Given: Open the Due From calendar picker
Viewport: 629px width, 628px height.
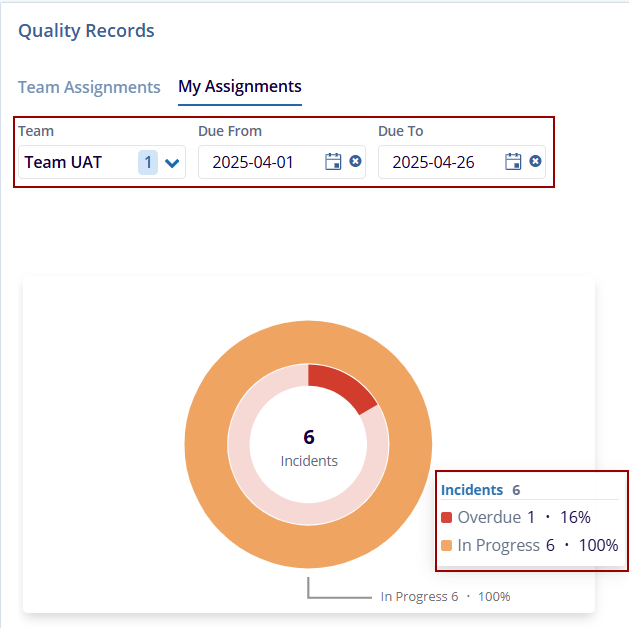Looking at the screenshot, I should [333, 162].
